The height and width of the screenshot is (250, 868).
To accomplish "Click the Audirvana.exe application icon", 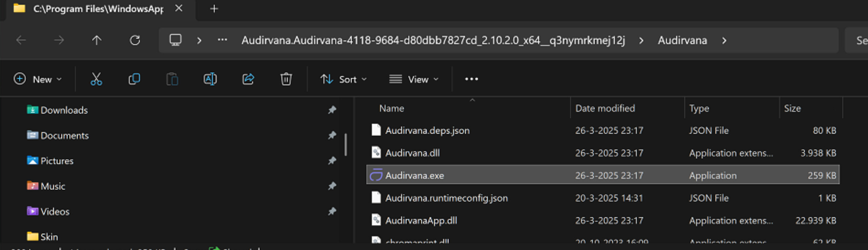I will coord(376,175).
